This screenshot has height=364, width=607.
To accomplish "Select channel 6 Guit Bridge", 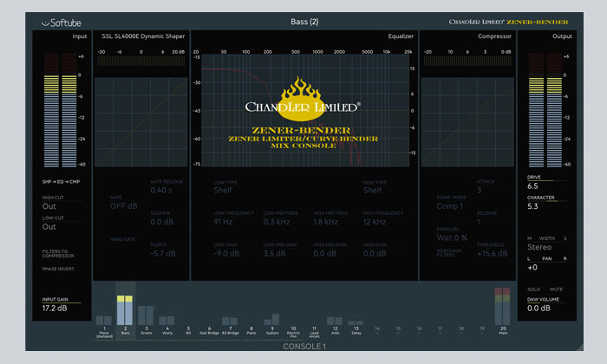I will click(x=210, y=330).
